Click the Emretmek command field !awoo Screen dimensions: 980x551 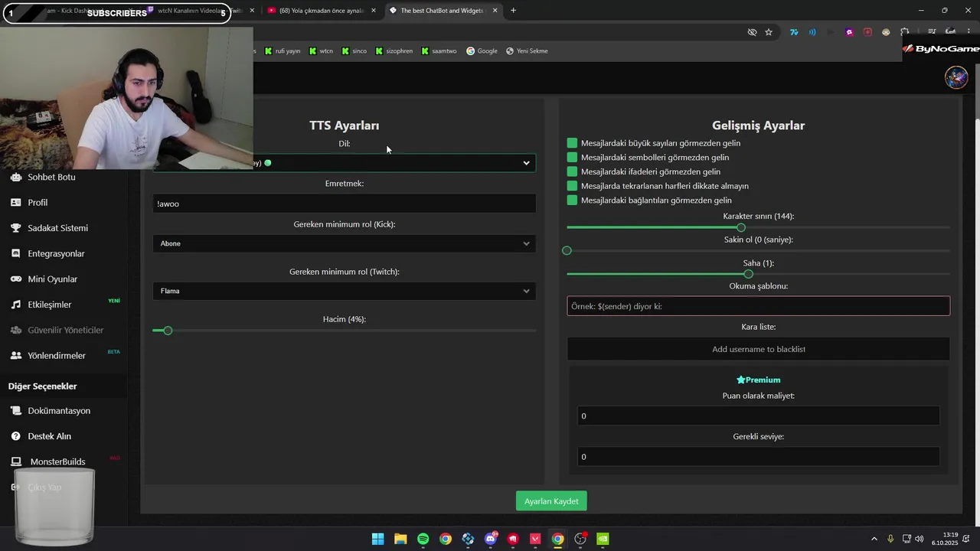coord(345,204)
